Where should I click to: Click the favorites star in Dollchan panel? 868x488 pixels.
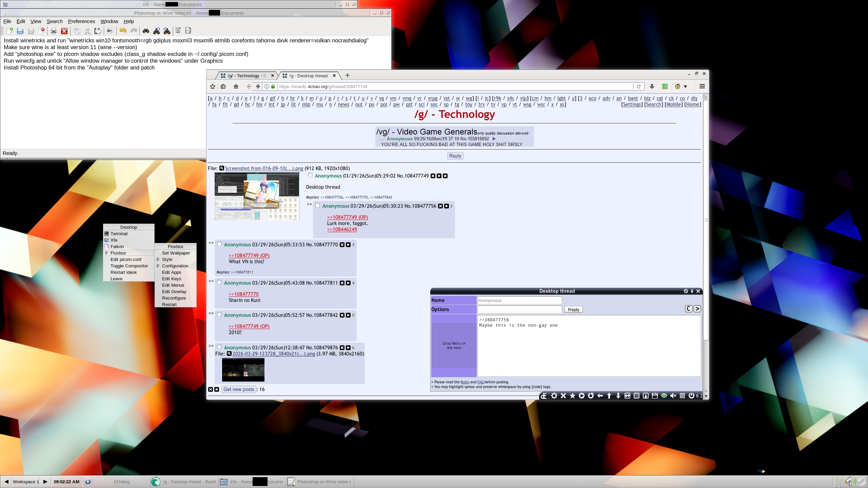click(x=572, y=395)
